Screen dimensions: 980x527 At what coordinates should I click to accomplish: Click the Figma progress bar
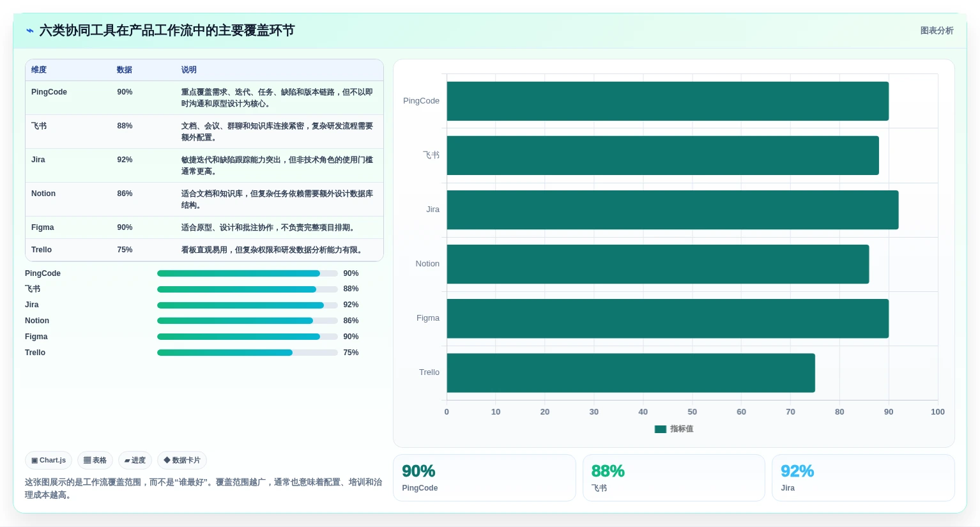click(247, 337)
